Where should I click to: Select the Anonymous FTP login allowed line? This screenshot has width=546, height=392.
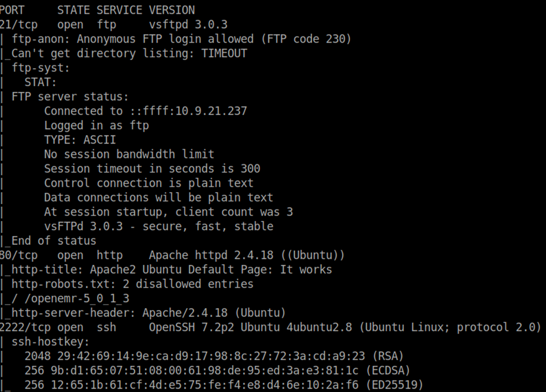coord(181,39)
